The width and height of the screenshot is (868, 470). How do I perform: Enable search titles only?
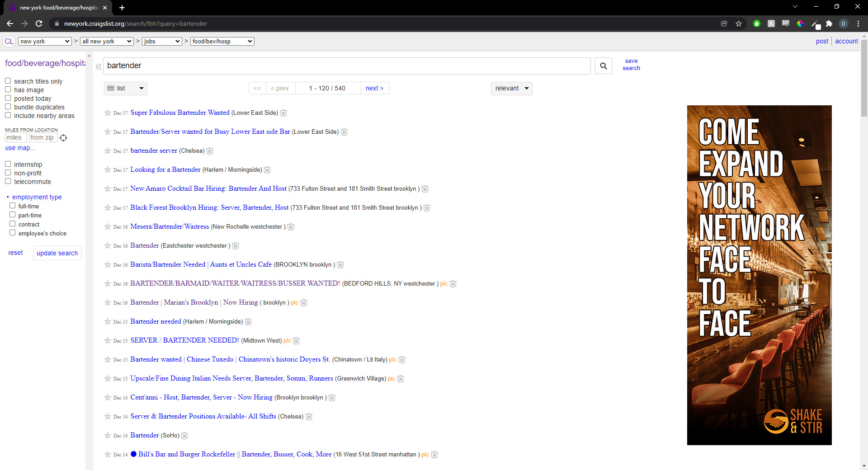pos(8,81)
